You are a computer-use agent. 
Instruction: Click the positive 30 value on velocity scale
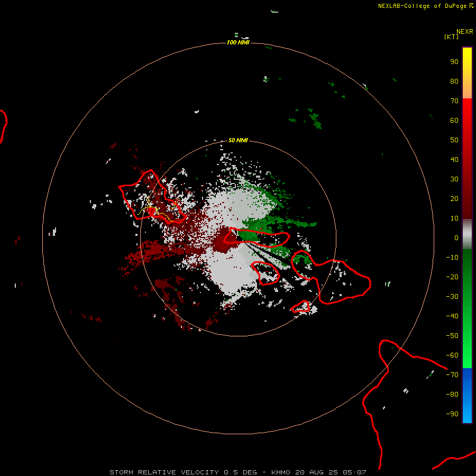click(454, 179)
